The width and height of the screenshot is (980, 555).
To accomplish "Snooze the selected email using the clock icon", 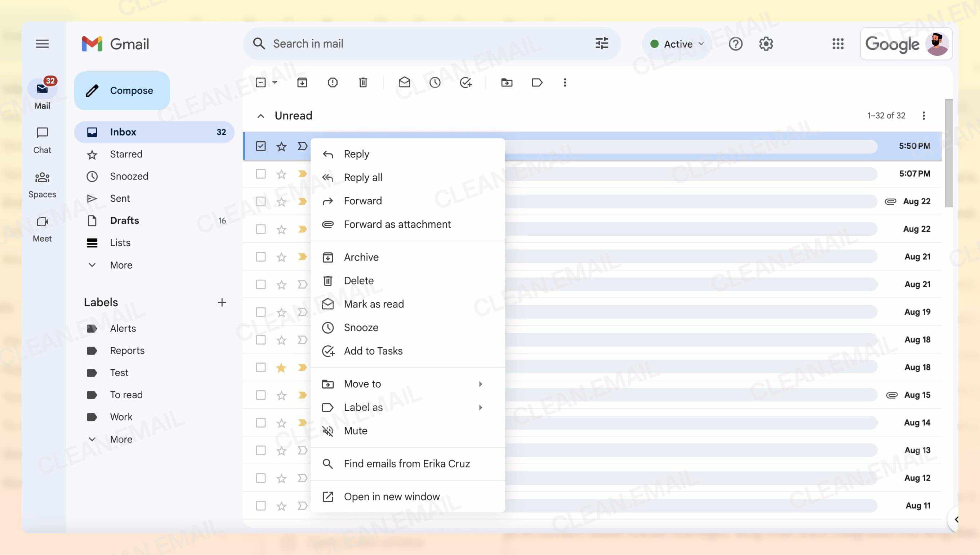I will (x=435, y=82).
